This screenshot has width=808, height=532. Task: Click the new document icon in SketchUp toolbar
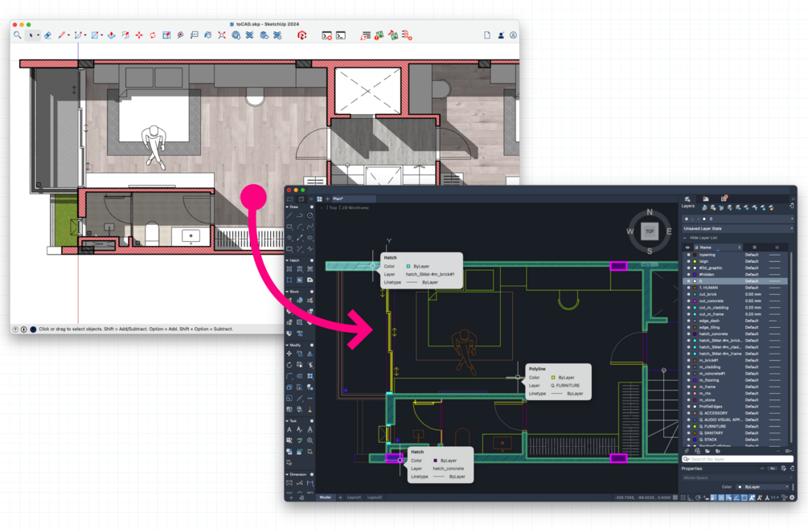click(487, 35)
